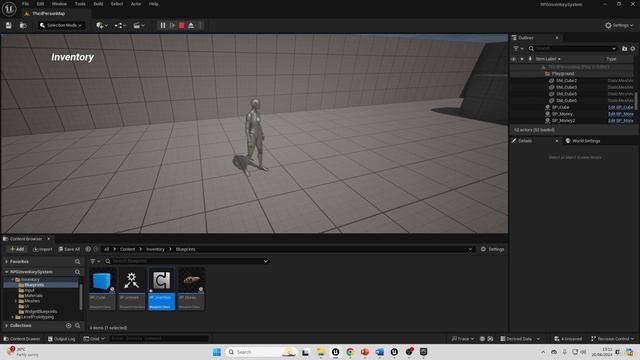Click the Inventory breadcrumb in the path bar
The width and height of the screenshot is (640, 360).
(x=155, y=249)
